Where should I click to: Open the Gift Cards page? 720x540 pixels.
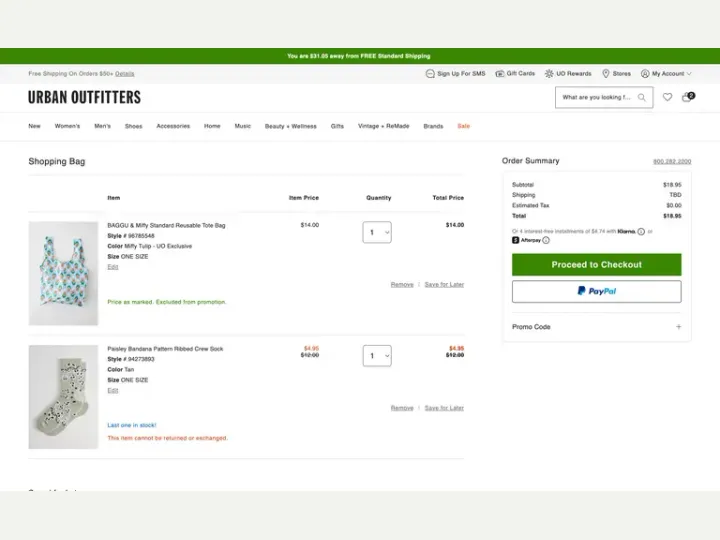pos(515,73)
